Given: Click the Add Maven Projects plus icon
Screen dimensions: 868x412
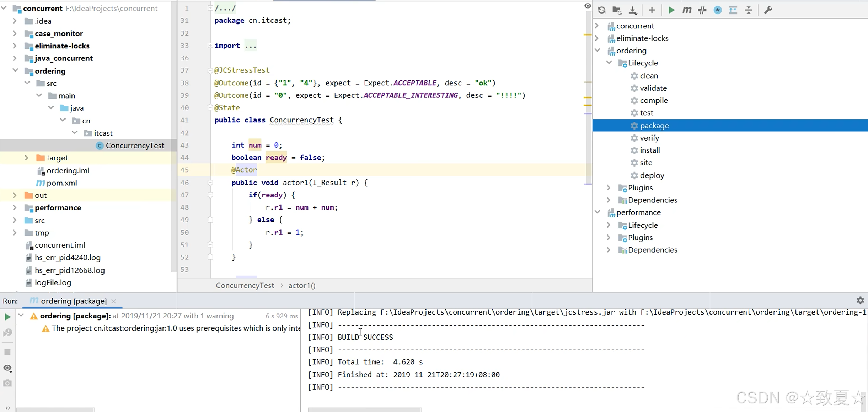Looking at the screenshot, I should click(x=652, y=10).
